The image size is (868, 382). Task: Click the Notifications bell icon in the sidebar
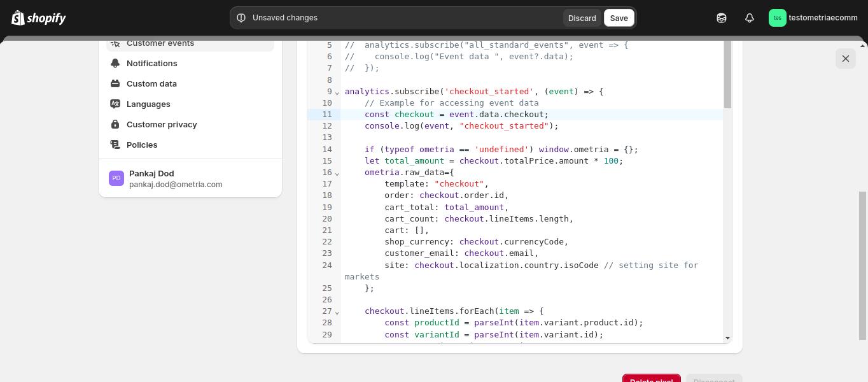(x=115, y=63)
